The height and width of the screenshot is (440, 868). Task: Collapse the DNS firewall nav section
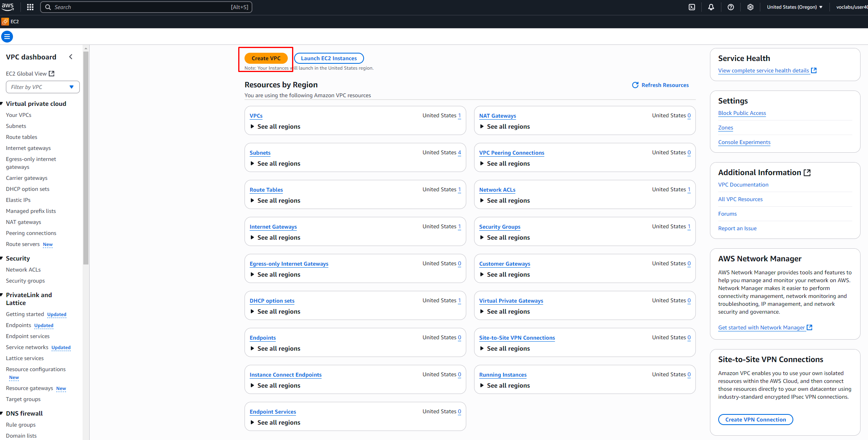click(2, 413)
